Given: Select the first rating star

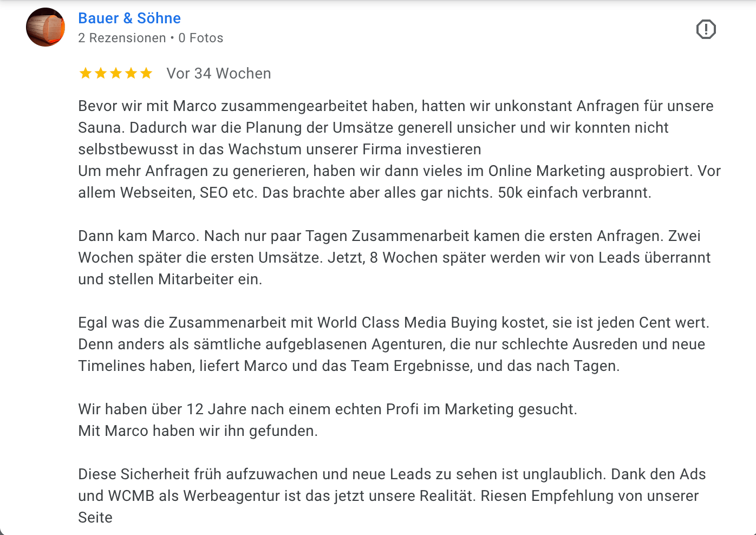Looking at the screenshot, I should coord(86,73).
